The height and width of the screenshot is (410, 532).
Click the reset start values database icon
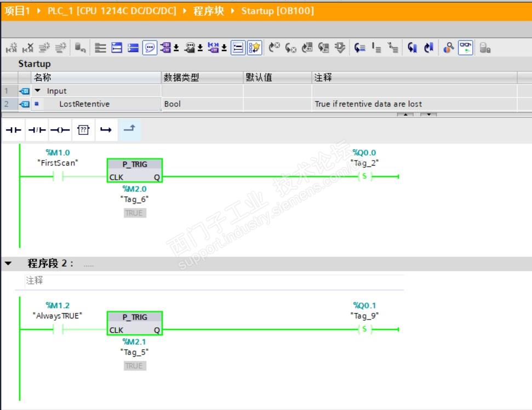tap(80, 48)
